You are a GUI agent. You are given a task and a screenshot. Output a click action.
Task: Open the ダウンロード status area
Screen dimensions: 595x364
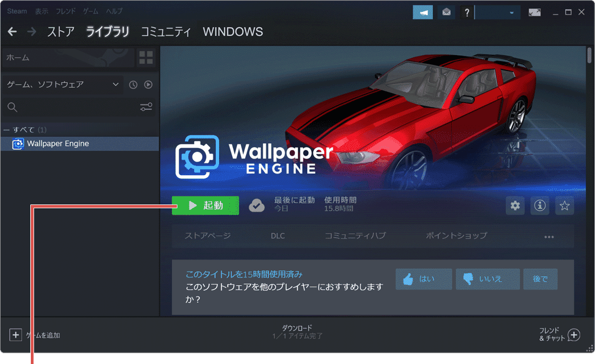click(297, 332)
